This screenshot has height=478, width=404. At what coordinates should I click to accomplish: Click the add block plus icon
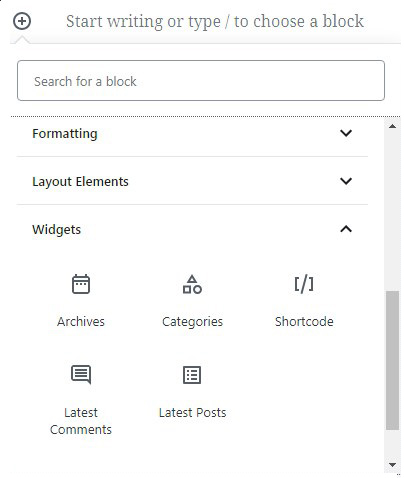(22, 21)
